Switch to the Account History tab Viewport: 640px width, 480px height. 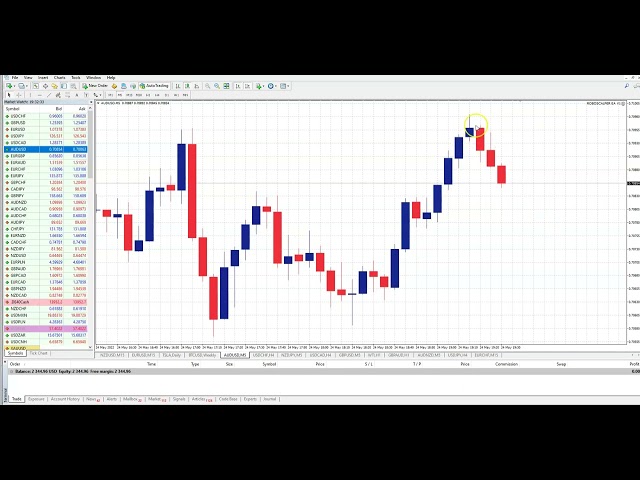pos(64,398)
